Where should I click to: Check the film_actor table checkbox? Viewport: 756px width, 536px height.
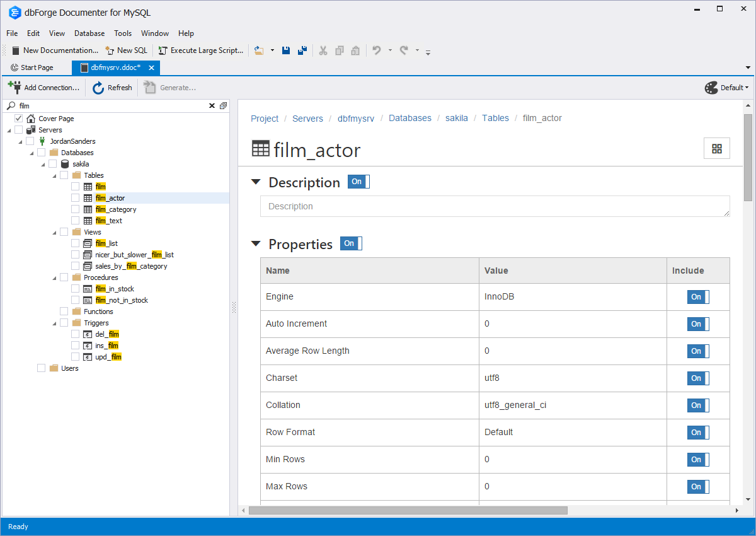tap(76, 198)
